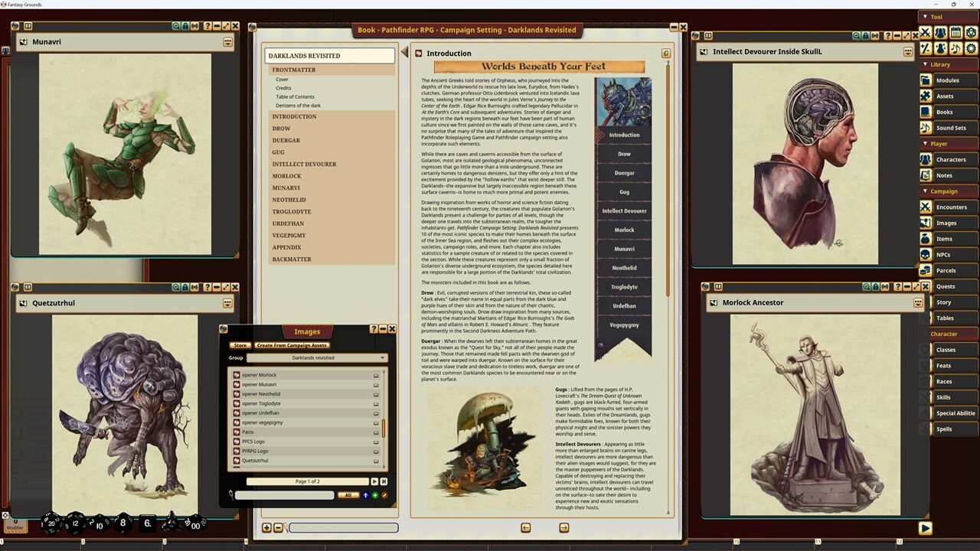The height and width of the screenshot is (551, 980).
Task: Open the calendar tool in the Tool section
Action: click(955, 32)
